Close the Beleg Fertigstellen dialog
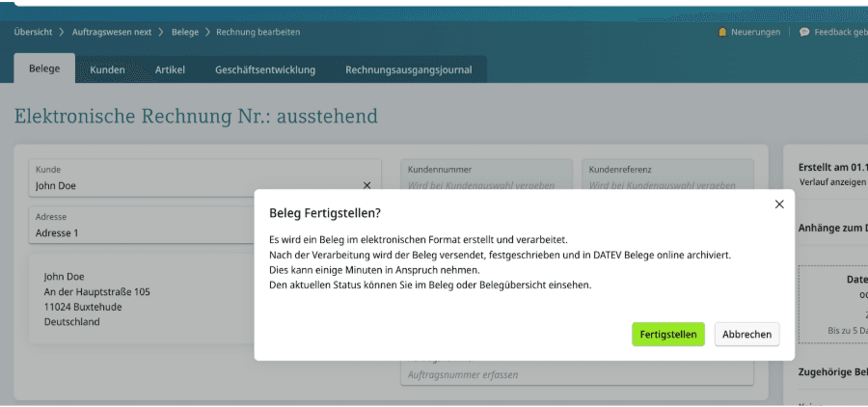Viewport: 868px width, 407px height. [779, 203]
